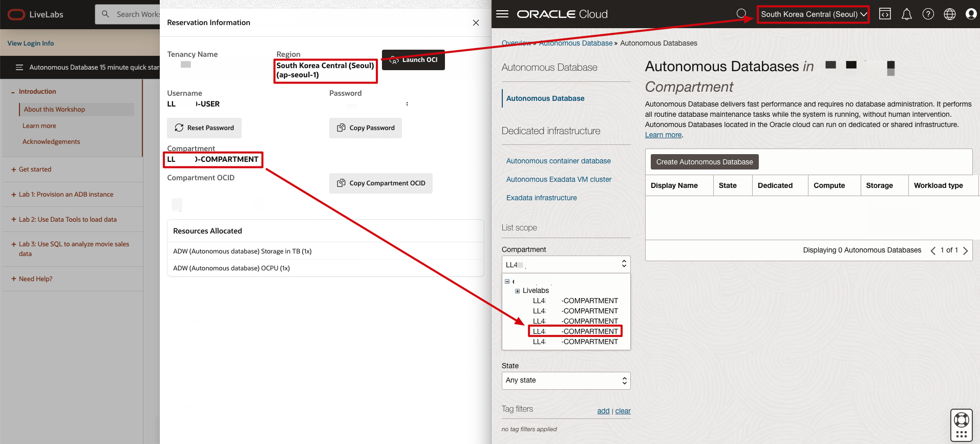980x444 pixels.
Task: Open the language globe icon
Action: [x=949, y=14]
